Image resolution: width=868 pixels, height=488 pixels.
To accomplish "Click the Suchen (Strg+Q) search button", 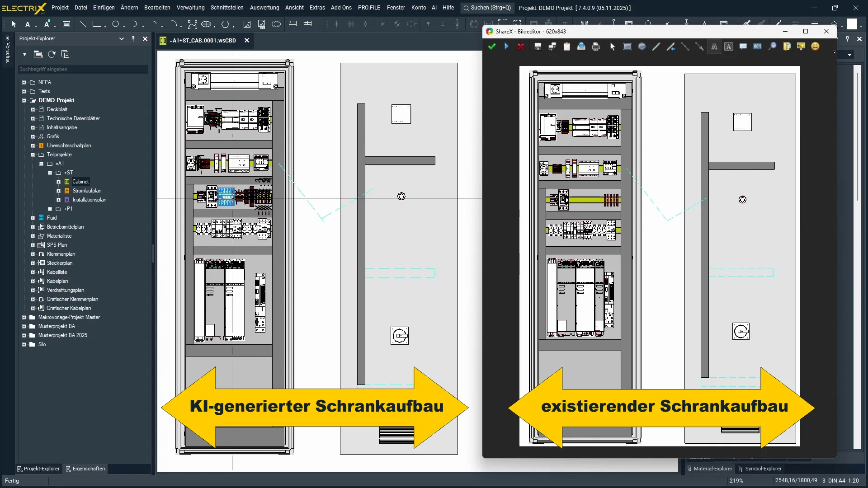I will [x=486, y=8].
